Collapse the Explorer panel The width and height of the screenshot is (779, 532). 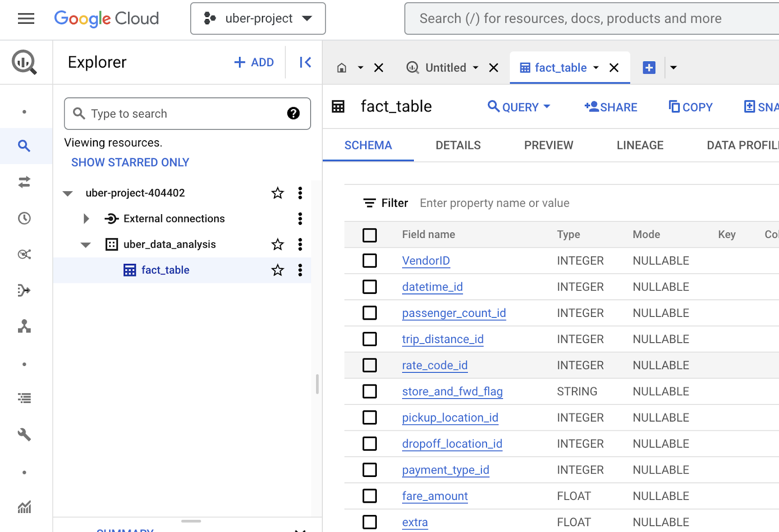coord(305,62)
